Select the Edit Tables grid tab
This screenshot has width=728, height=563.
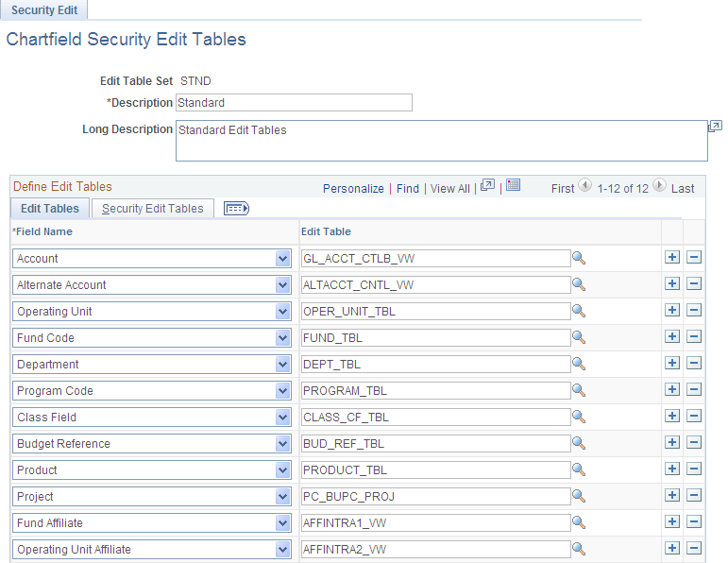tap(50, 209)
